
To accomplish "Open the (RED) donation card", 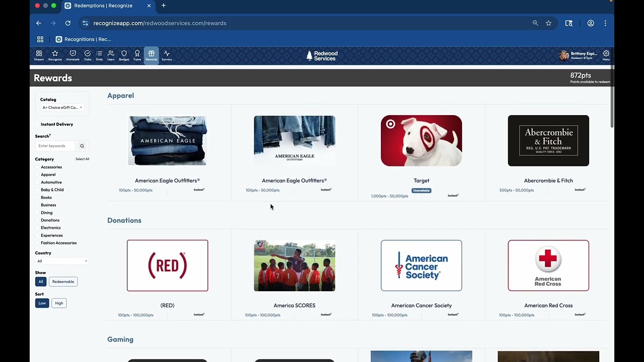I will tap(168, 265).
